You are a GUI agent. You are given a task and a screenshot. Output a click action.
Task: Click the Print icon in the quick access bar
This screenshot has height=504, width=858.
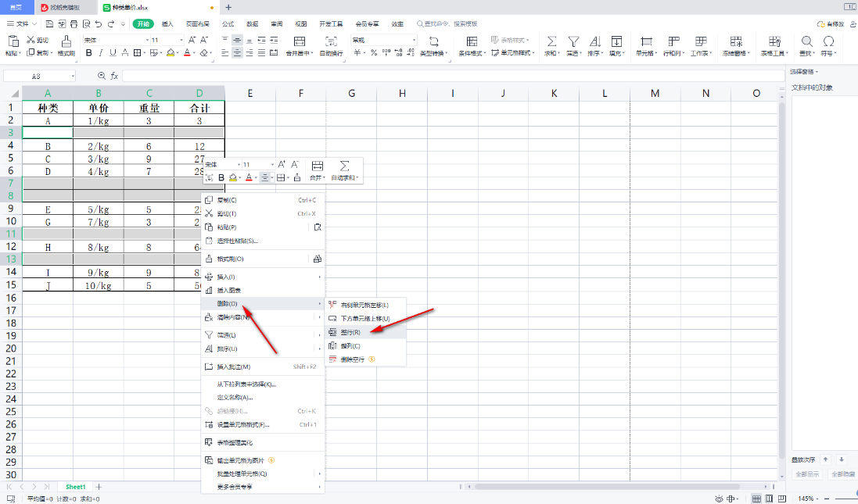[x=74, y=24]
